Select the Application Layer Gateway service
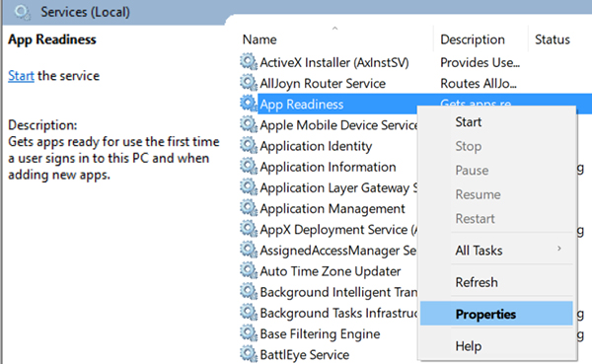The height and width of the screenshot is (364, 592). coord(338,187)
